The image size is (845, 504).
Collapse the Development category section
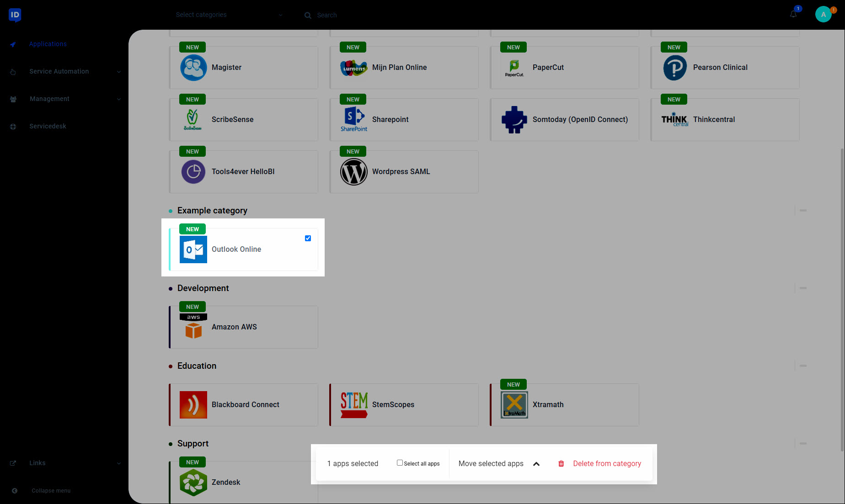click(803, 288)
